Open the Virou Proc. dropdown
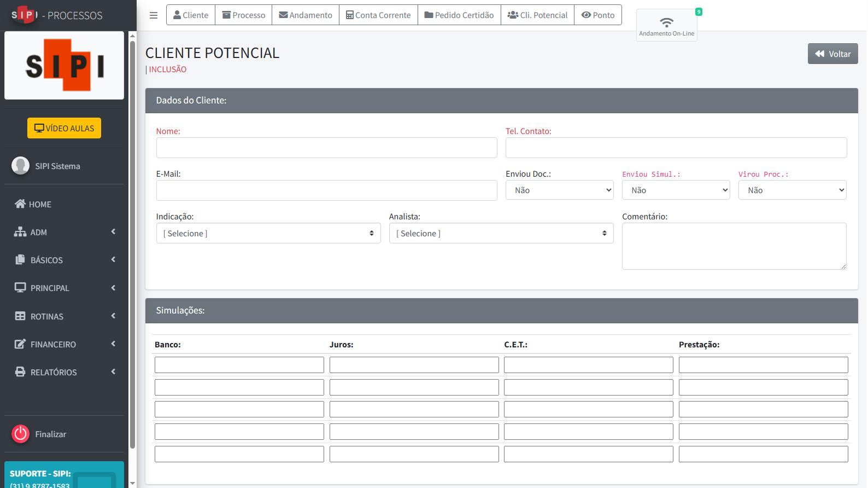868x488 pixels. pos(793,190)
